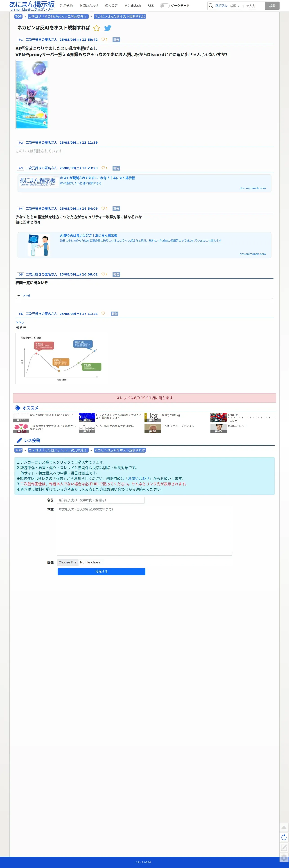
Task: Click the 検索 search button
Action: (x=272, y=6)
